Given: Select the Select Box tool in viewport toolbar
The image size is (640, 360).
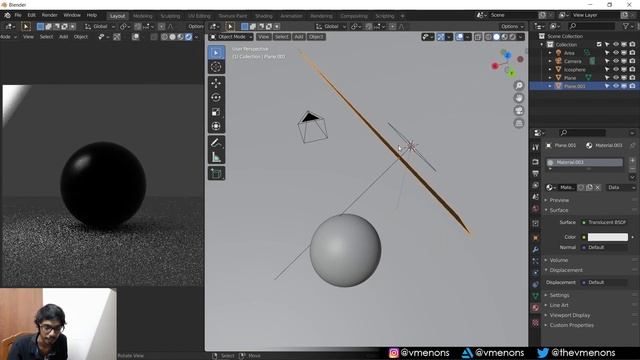Looking at the screenshot, I should (x=216, y=53).
